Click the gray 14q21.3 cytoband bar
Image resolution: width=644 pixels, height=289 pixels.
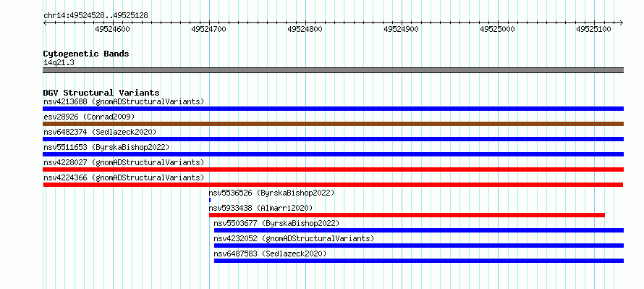[x=333, y=70]
